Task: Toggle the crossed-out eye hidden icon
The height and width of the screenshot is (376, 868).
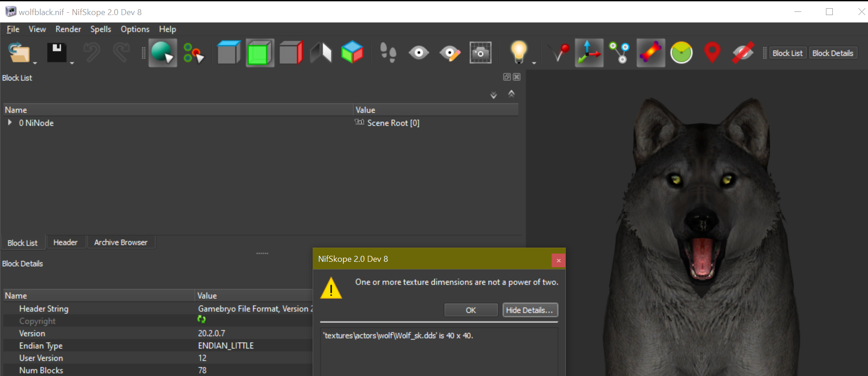Action: pos(743,53)
